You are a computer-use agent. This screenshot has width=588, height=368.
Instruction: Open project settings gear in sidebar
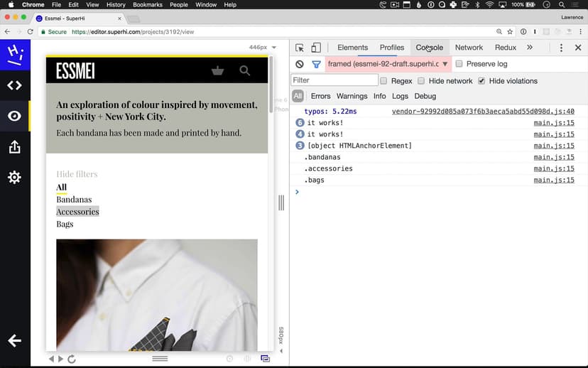(x=14, y=178)
